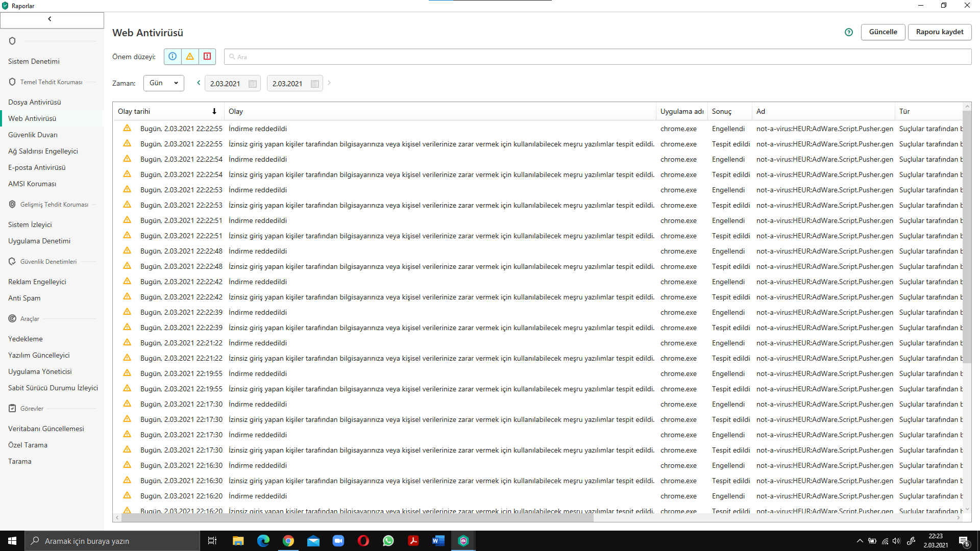Click sort arrow on Olay tarihi column
The width and height of the screenshot is (980, 551).
(x=214, y=111)
